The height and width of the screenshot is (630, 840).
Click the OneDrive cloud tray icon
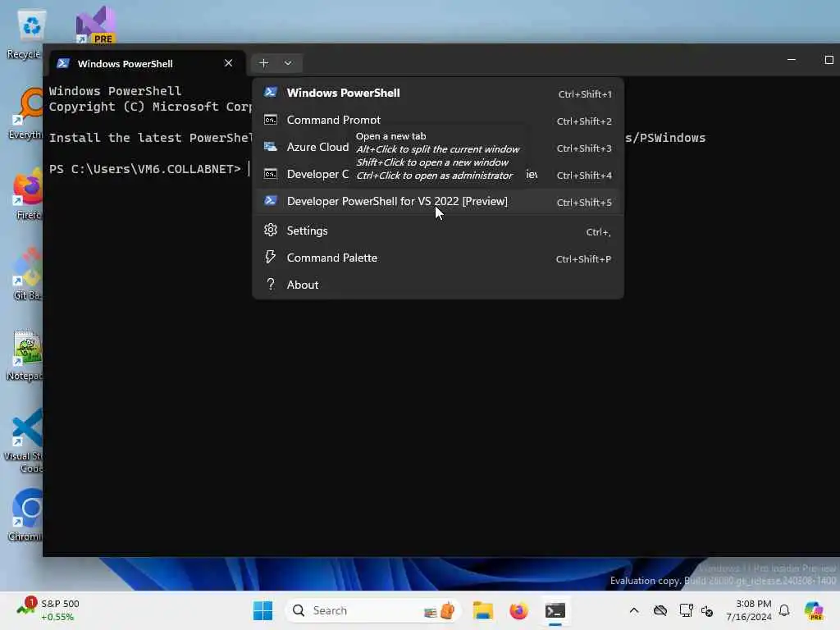(660, 610)
